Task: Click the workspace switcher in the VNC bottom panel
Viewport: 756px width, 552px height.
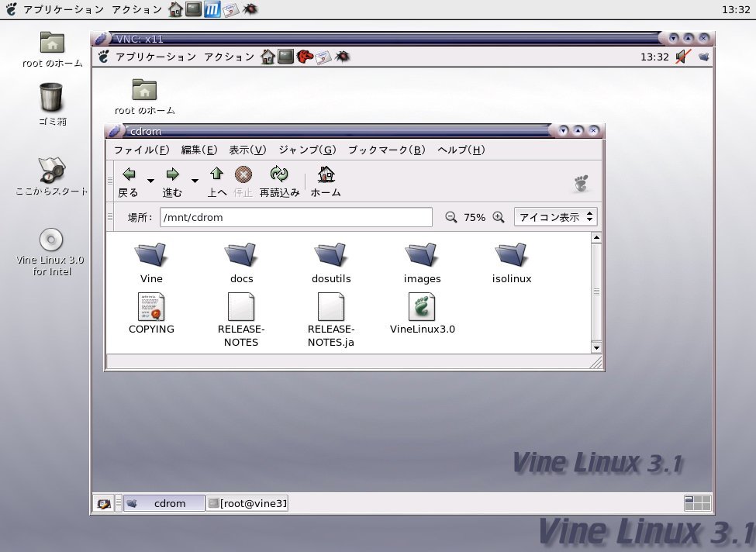Action: (x=697, y=503)
